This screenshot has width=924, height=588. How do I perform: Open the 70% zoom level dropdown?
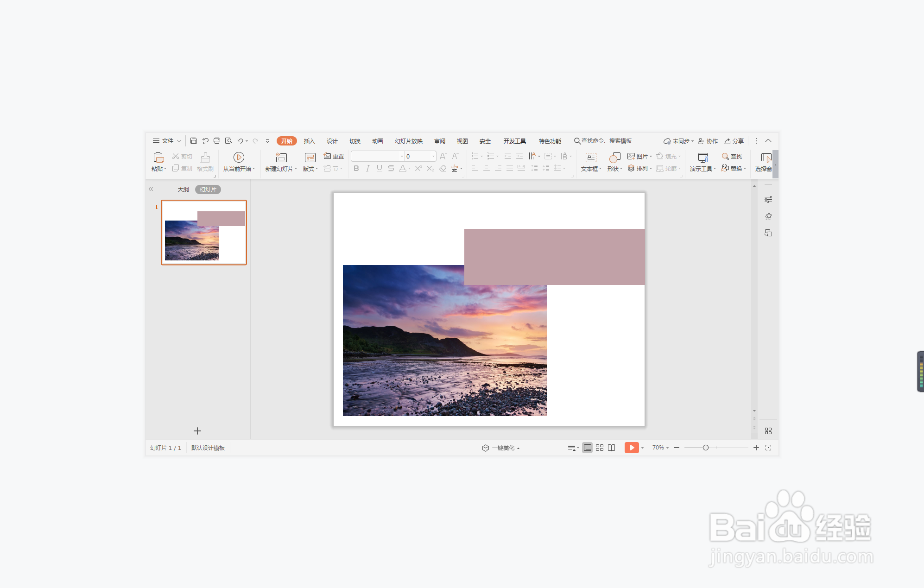[667, 448]
